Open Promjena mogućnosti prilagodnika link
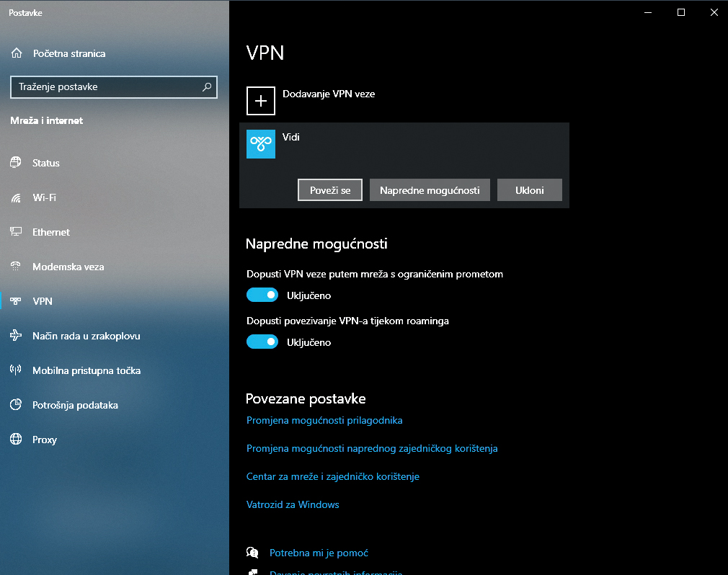Image resolution: width=728 pixels, height=575 pixels. pyautogui.click(x=324, y=420)
